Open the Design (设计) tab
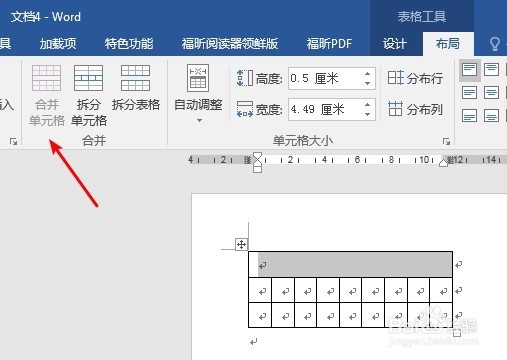Screen dimensions: 507x360 click(395, 44)
